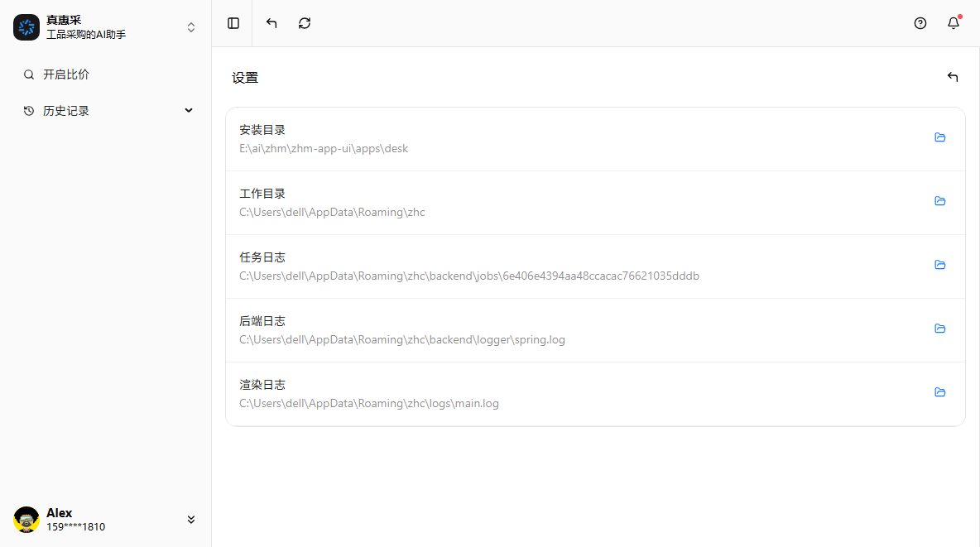
Task: Select 历史记录 in the sidebar
Action: pos(66,111)
